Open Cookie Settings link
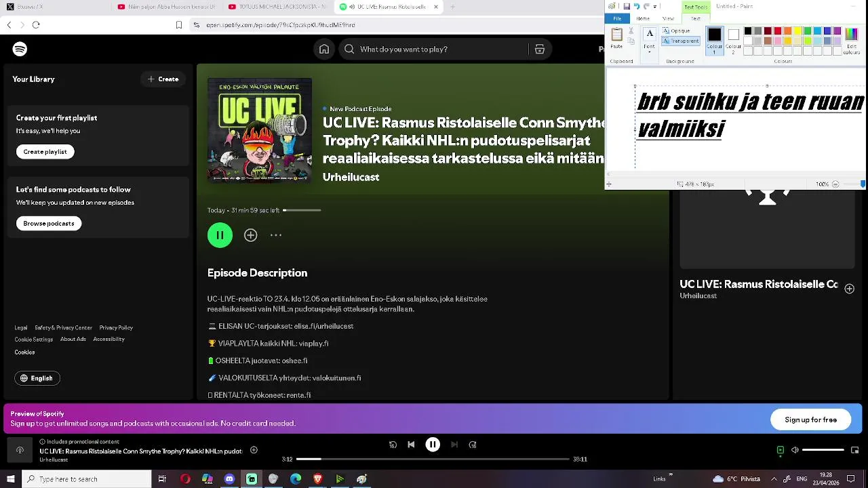 tap(34, 340)
